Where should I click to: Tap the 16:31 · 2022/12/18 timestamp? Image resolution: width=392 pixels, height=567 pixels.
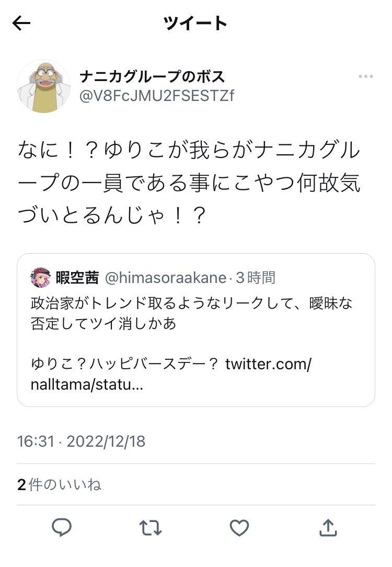[81, 441]
